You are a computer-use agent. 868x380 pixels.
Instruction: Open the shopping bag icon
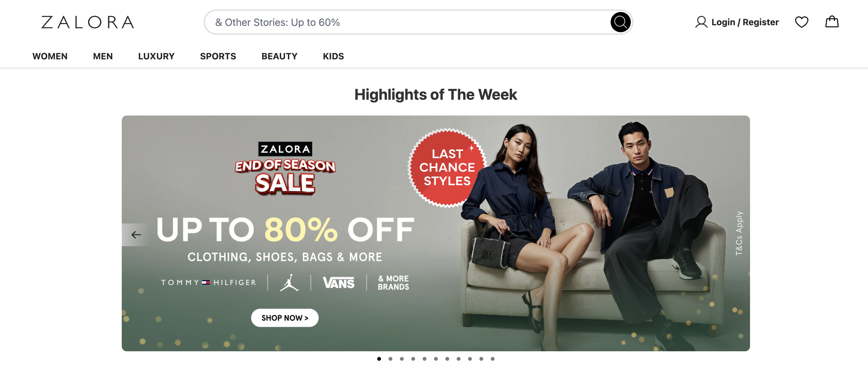coord(832,22)
